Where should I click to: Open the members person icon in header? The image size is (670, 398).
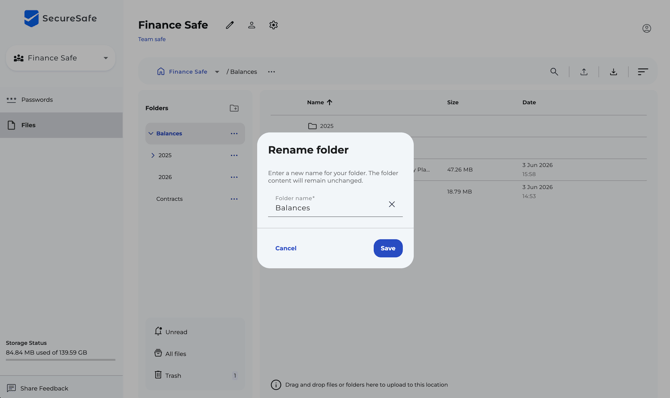tap(252, 25)
